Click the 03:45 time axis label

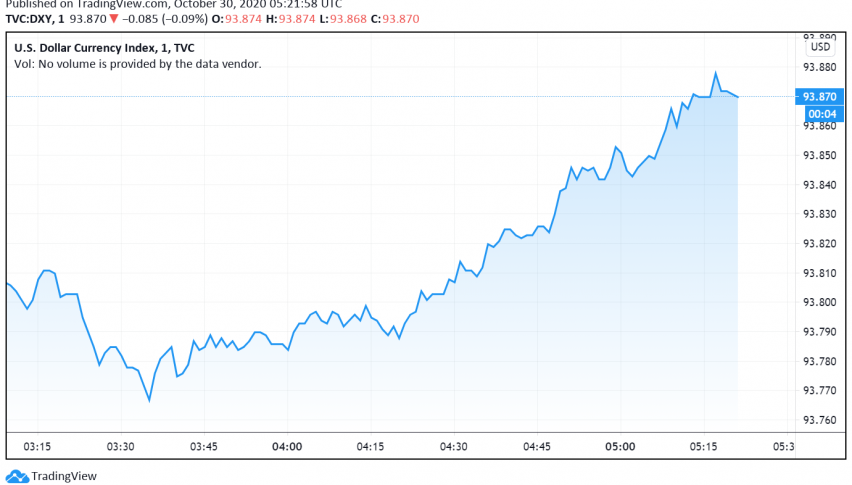click(204, 447)
